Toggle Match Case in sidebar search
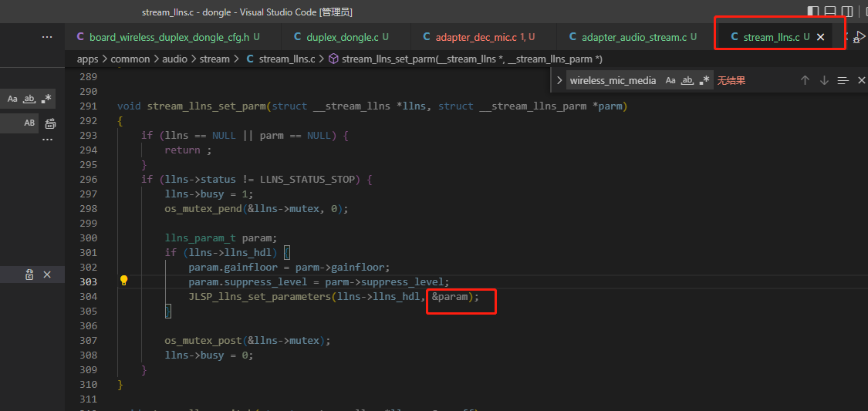Screen dimensions: 868x411 pos(13,99)
